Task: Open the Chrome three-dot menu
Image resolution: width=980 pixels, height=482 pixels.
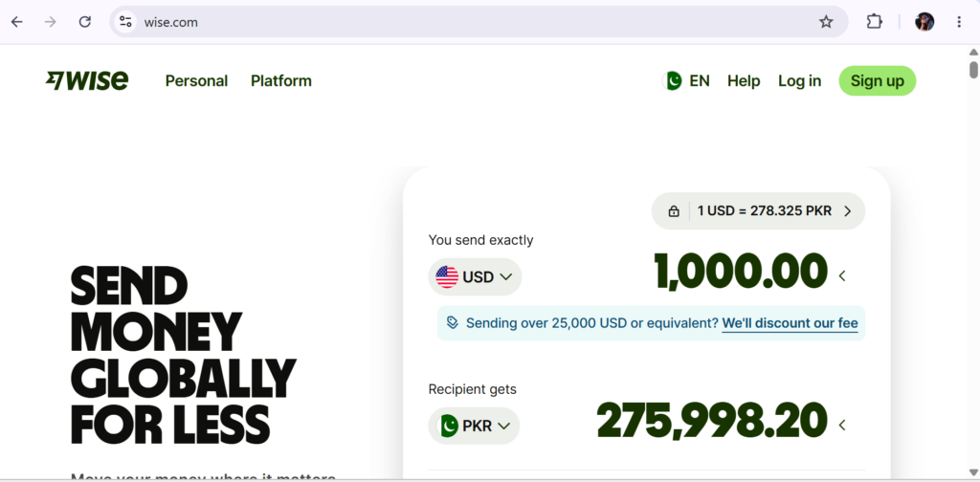Action: click(x=959, y=22)
